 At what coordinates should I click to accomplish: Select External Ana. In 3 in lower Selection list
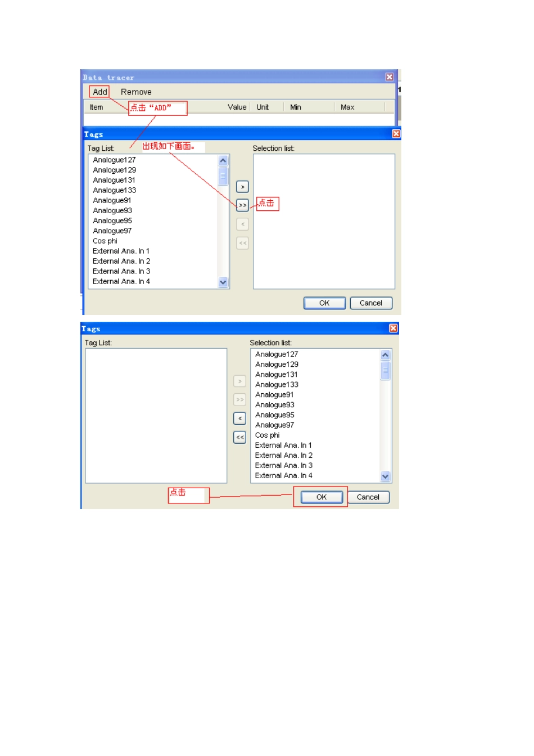pyautogui.click(x=284, y=466)
